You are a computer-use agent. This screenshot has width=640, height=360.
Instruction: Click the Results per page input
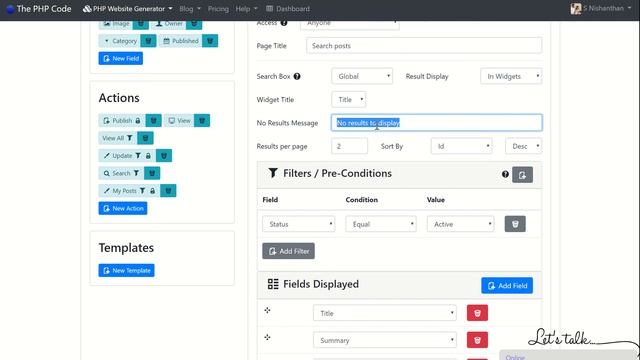[x=349, y=146]
